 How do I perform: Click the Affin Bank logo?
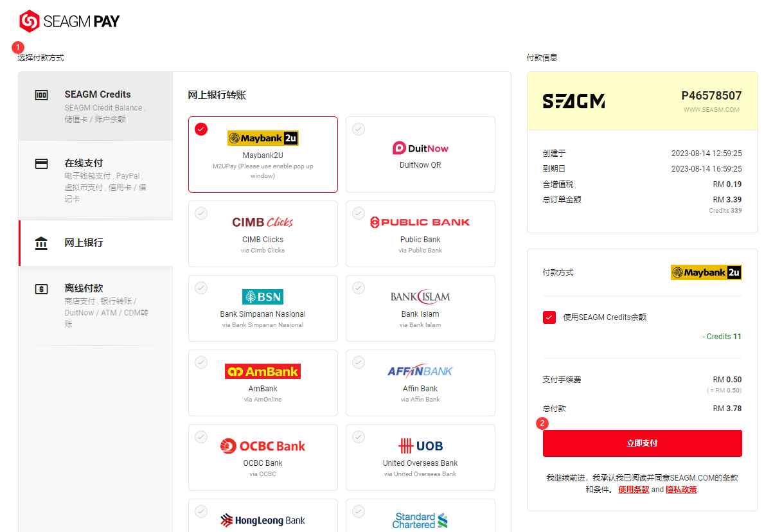[x=420, y=371]
